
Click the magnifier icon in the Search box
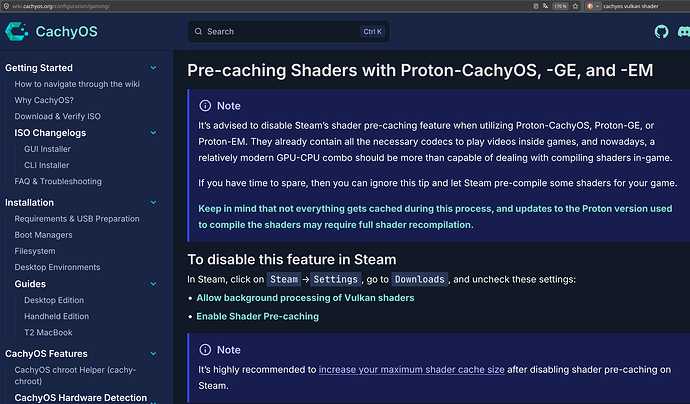pyautogui.click(x=198, y=32)
